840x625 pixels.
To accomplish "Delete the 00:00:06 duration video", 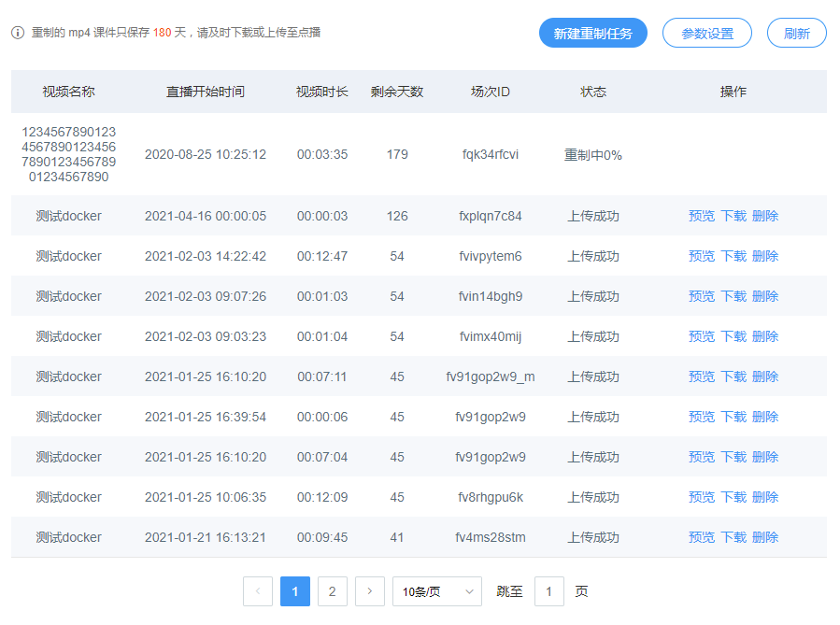I will (x=765, y=417).
